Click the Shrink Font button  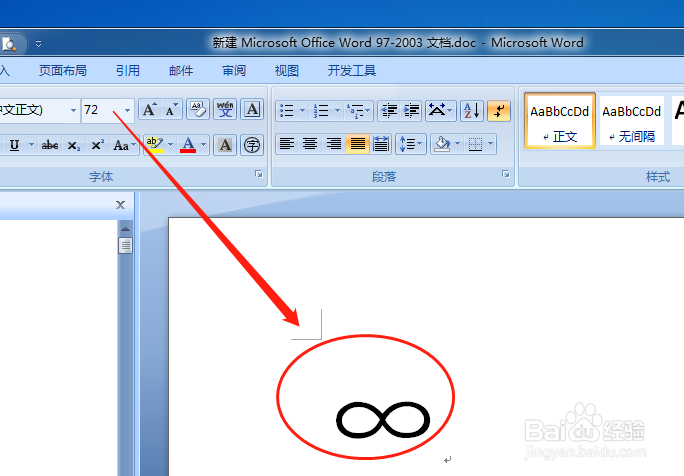171,110
